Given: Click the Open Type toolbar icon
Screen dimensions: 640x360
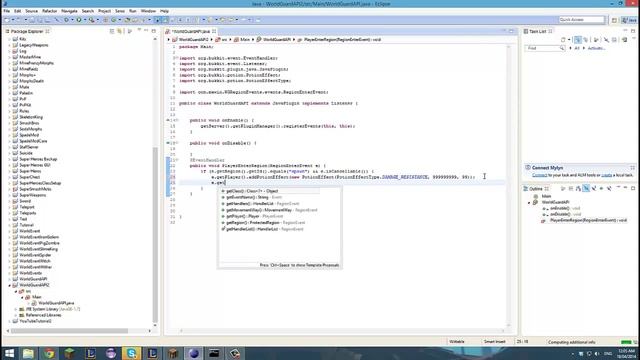Looking at the screenshot, I should point(127,20).
